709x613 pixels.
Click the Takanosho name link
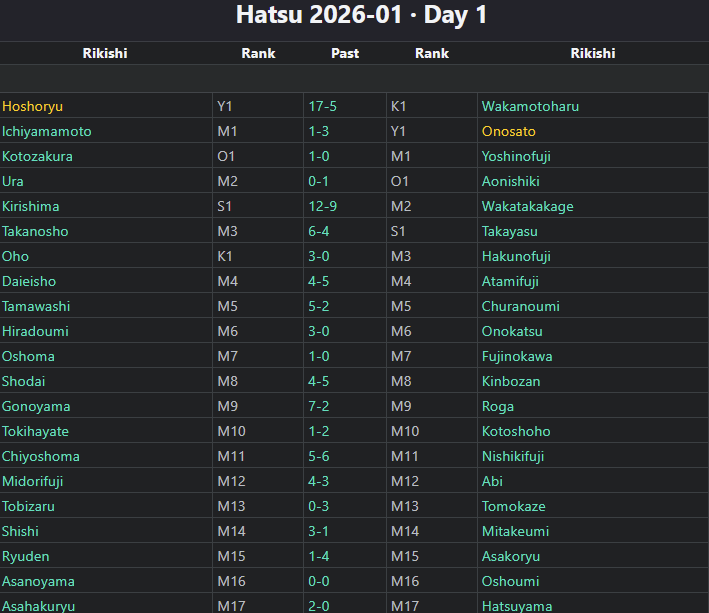coord(35,231)
